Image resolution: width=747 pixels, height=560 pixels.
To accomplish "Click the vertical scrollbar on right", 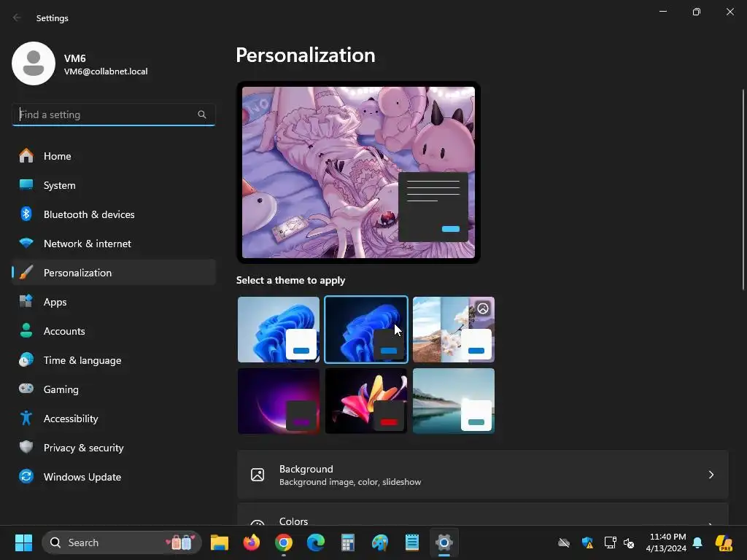I will click(743, 190).
